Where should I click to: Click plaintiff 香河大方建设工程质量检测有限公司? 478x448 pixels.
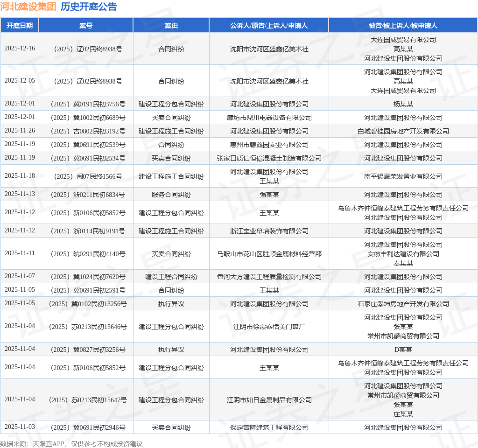tap(269, 277)
